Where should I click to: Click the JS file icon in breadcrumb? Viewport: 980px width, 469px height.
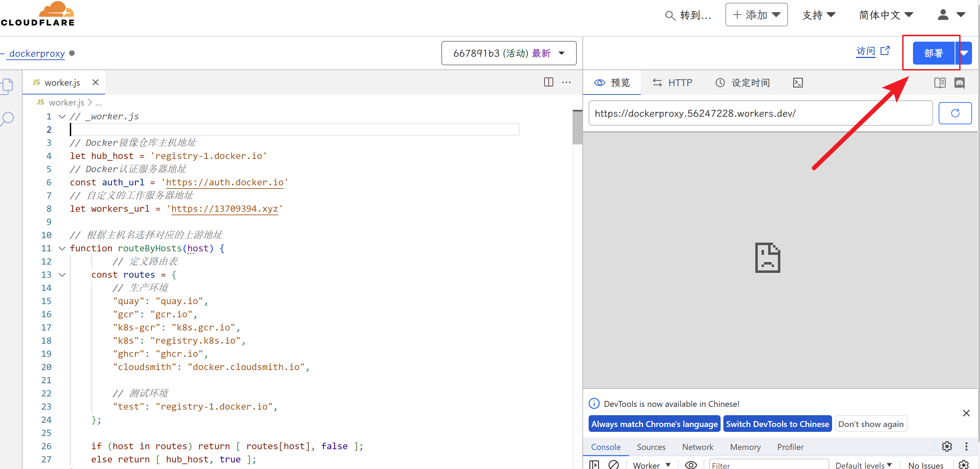40,102
